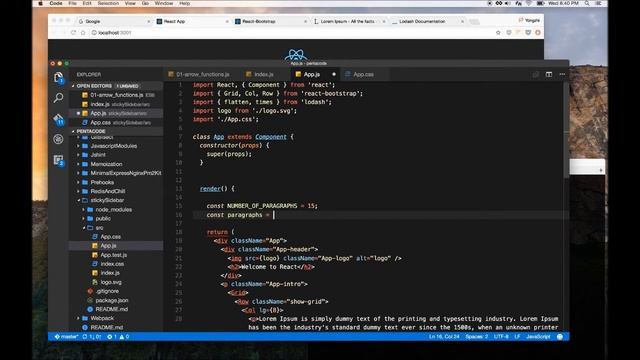The image size is (640, 360).
Task: Click the Spaces: 2 indentation setting
Action: click(x=477, y=337)
